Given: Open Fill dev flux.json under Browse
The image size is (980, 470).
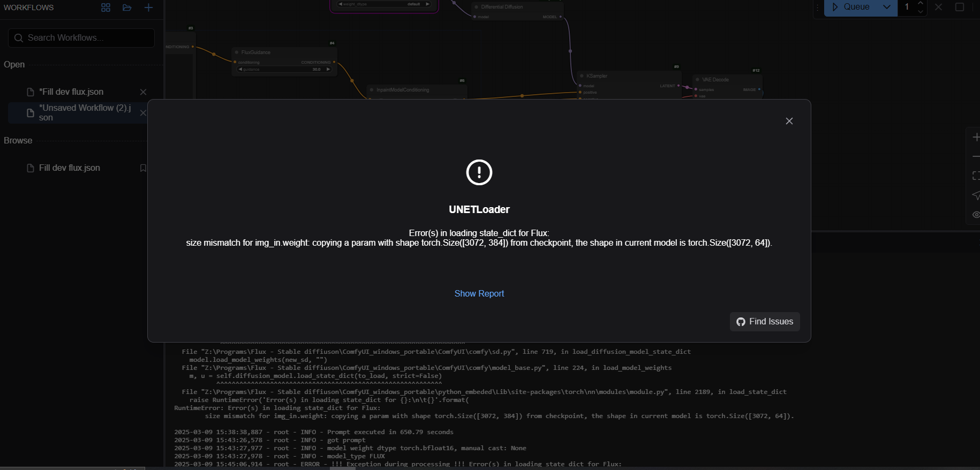Looking at the screenshot, I should (70, 168).
